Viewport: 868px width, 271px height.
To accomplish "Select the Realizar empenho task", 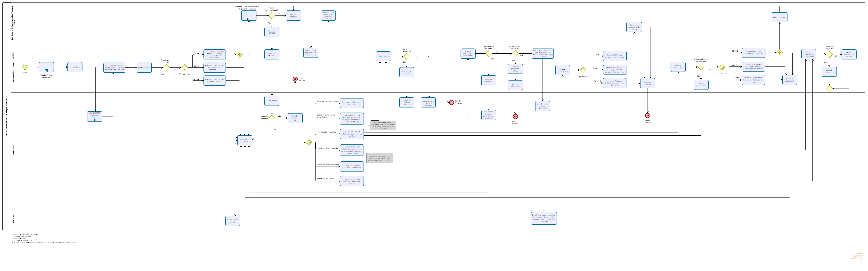I will click(293, 16).
